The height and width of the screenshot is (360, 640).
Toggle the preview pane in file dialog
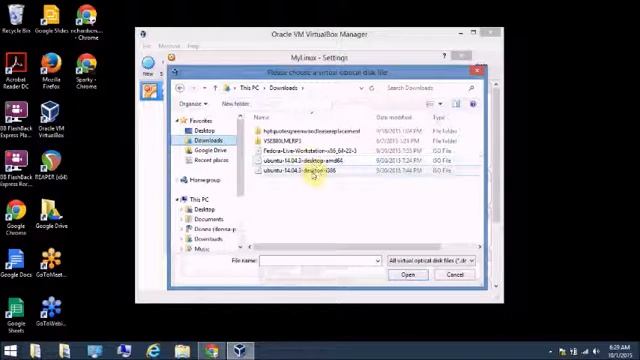456,104
